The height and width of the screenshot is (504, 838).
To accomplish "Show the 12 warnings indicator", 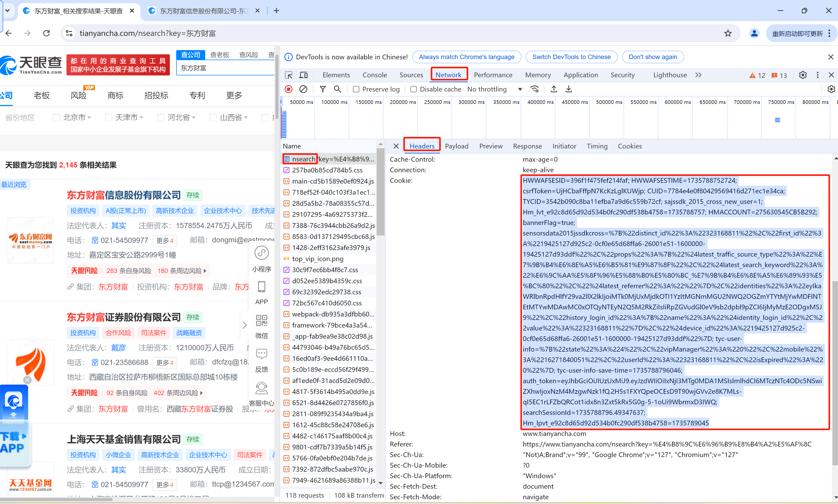I will coord(757,75).
